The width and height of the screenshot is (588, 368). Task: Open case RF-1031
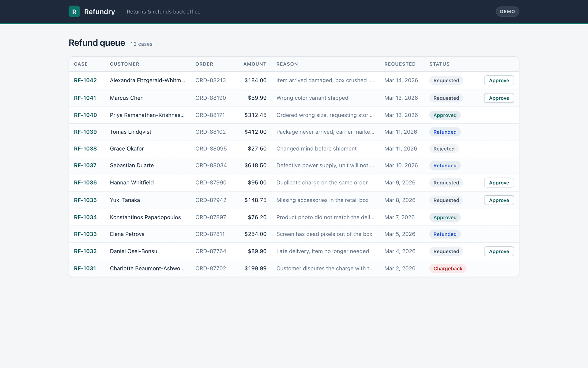click(x=85, y=268)
